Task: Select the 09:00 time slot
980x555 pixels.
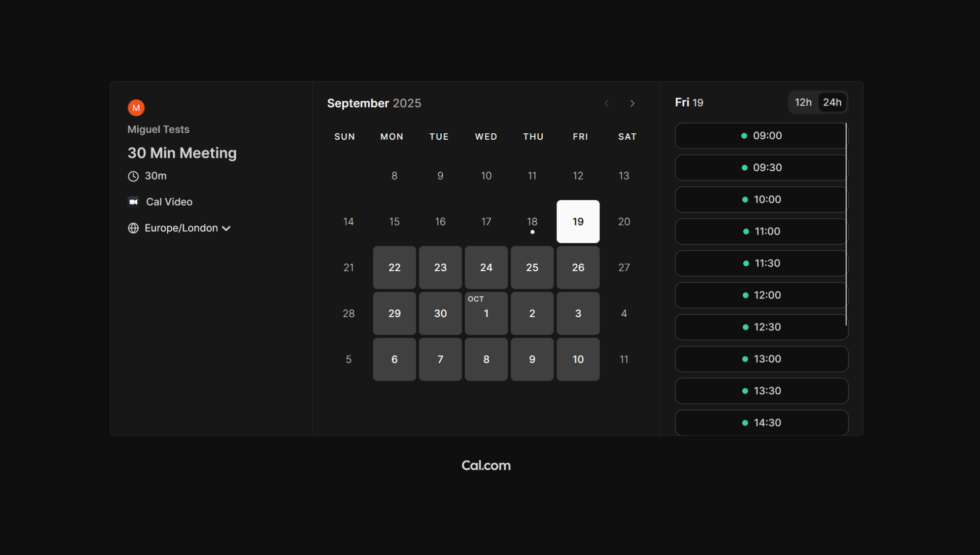Action: click(x=761, y=136)
